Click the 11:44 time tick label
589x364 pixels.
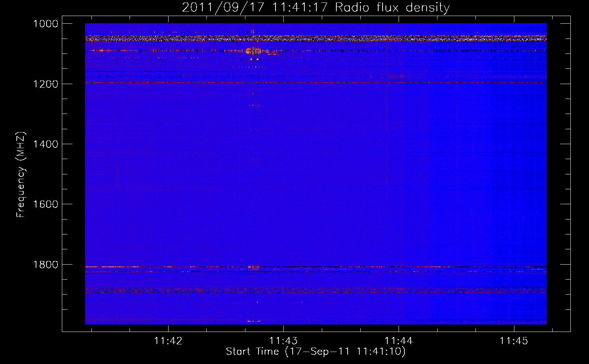coord(399,341)
